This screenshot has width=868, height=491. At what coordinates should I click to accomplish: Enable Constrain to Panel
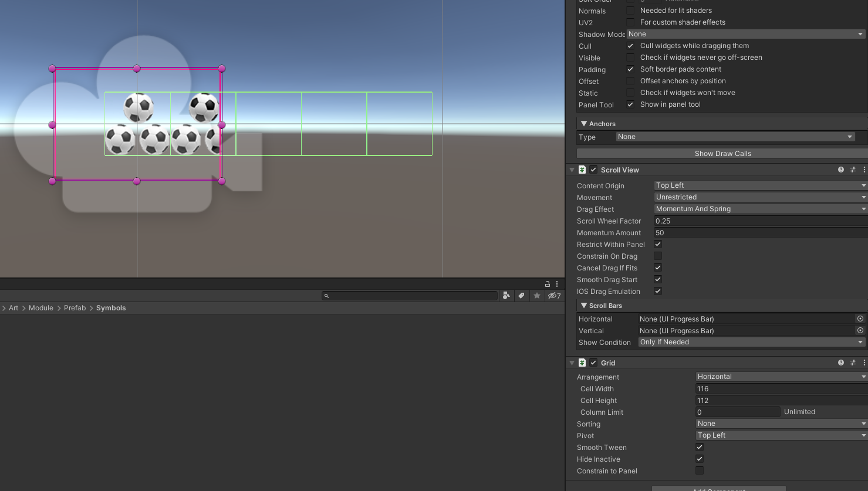(700, 470)
